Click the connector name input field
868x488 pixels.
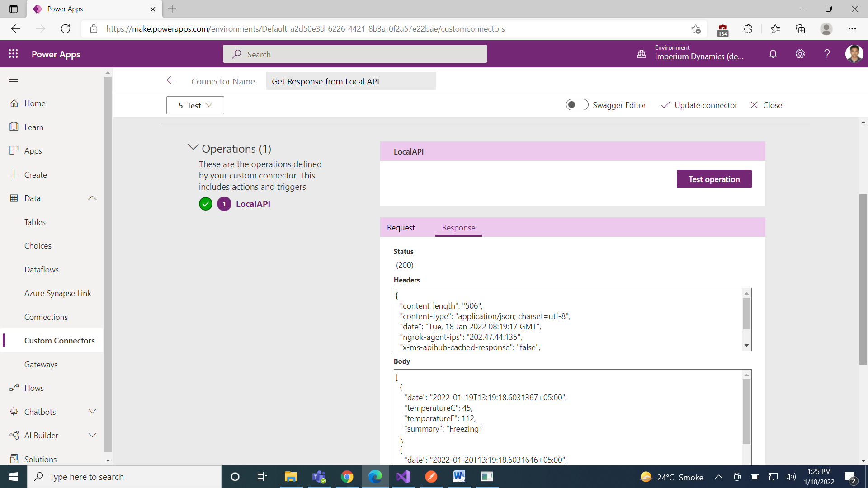coord(351,81)
